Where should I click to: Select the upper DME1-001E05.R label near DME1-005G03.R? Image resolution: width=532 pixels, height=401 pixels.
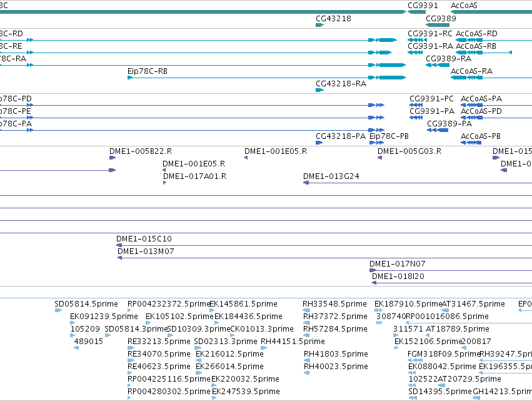point(276,151)
